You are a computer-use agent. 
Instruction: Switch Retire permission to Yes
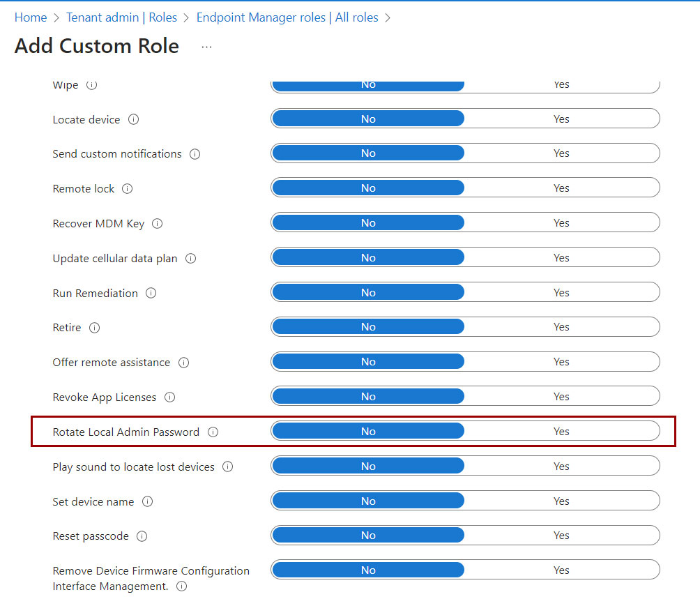point(561,327)
